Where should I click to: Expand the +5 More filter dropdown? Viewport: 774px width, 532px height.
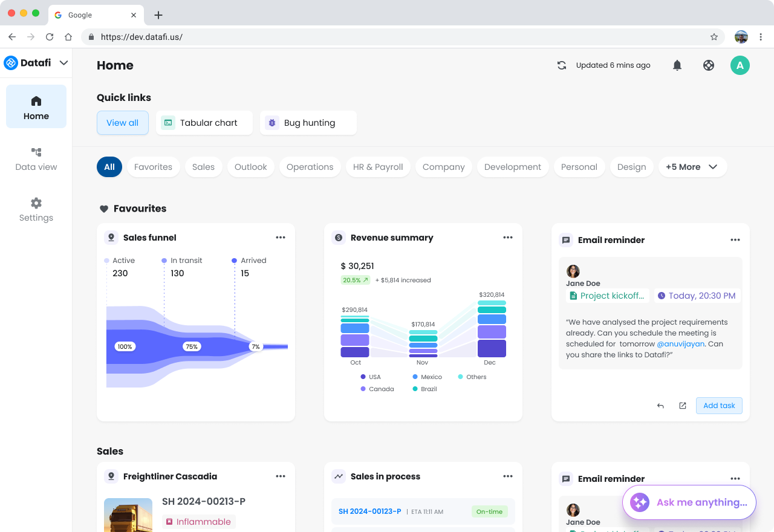692,167
